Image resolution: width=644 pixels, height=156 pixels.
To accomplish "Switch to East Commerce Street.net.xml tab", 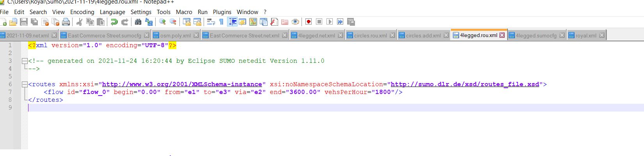I will point(245,35).
